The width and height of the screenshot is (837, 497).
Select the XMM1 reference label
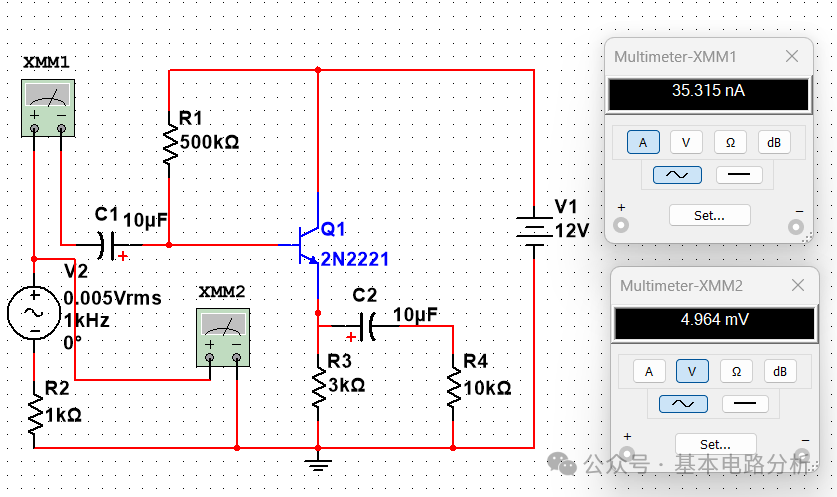(x=46, y=62)
